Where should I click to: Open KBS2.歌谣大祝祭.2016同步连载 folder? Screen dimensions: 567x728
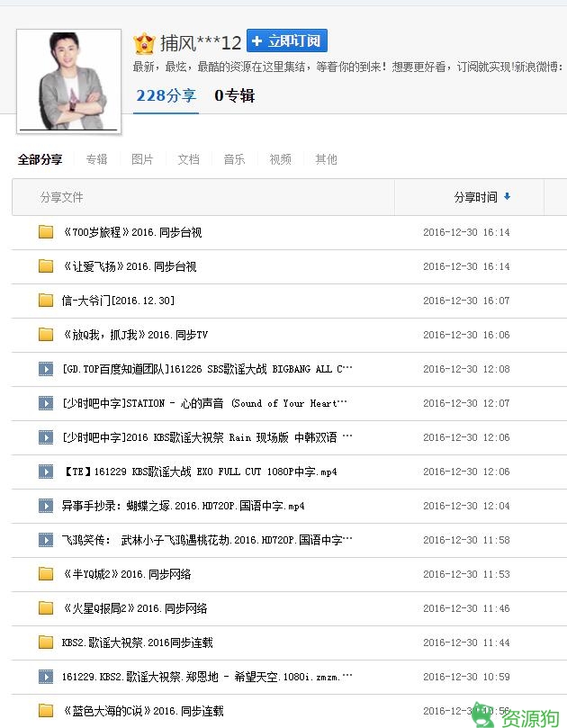[138, 643]
